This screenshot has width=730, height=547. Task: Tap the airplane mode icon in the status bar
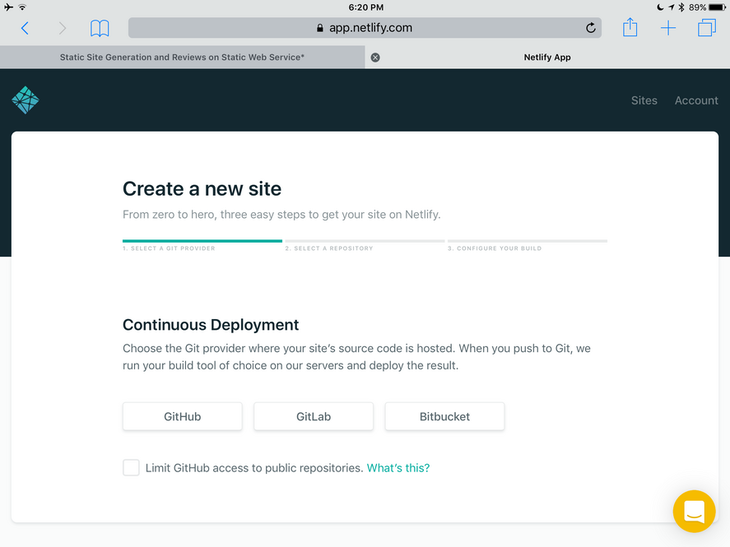(x=8, y=7)
